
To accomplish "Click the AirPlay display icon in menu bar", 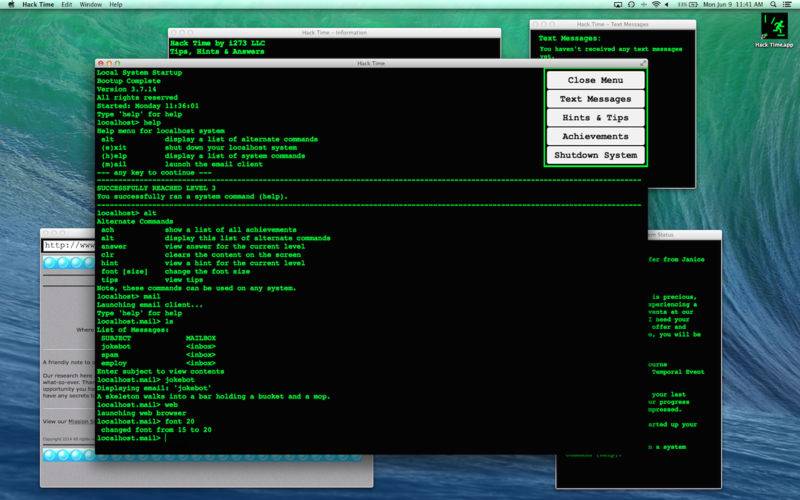I will [x=618, y=4].
